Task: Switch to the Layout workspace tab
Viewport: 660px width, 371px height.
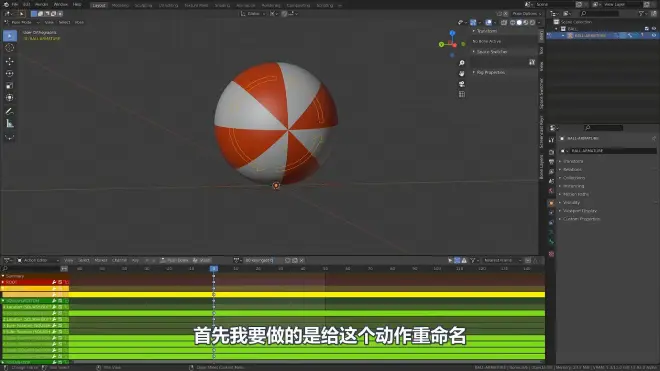Action: tap(99, 5)
